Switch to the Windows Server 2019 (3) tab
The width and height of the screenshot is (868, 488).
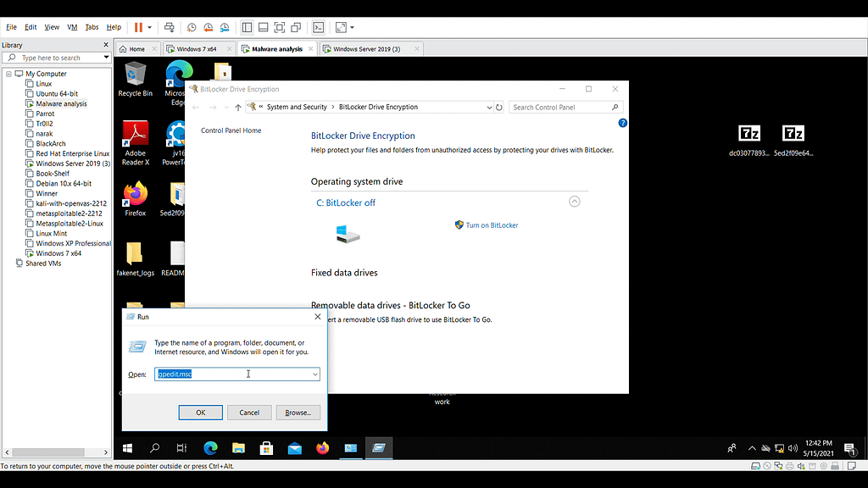tap(371, 48)
